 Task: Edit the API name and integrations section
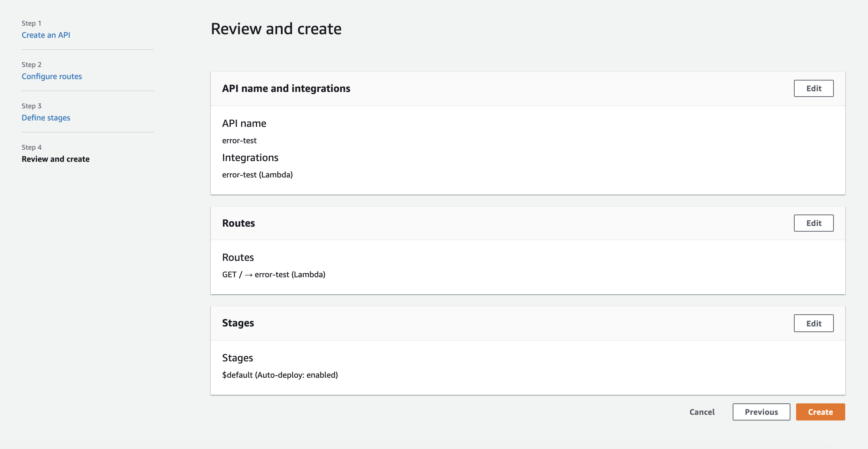pos(814,88)
